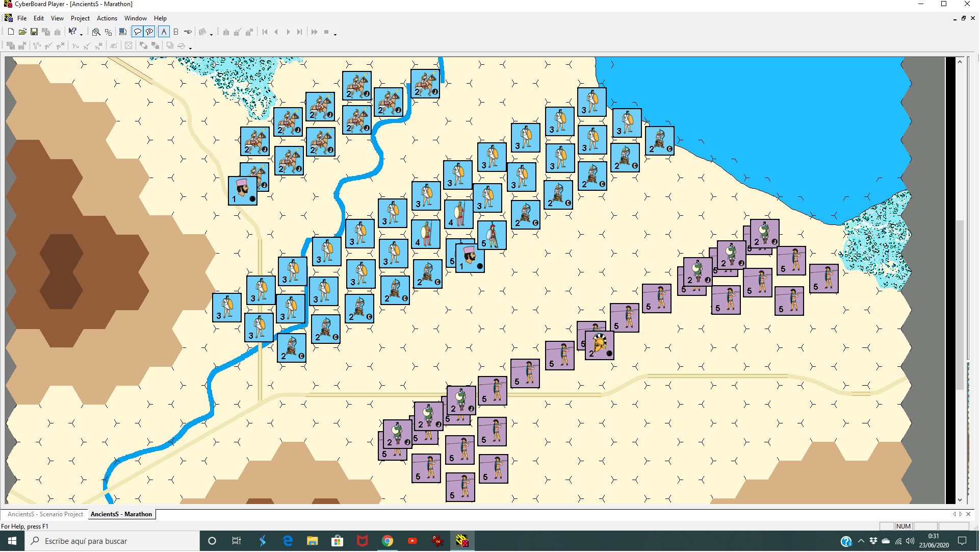
Task: Click the map scrollbar down arrow
Action: click(x=960, y=500)
